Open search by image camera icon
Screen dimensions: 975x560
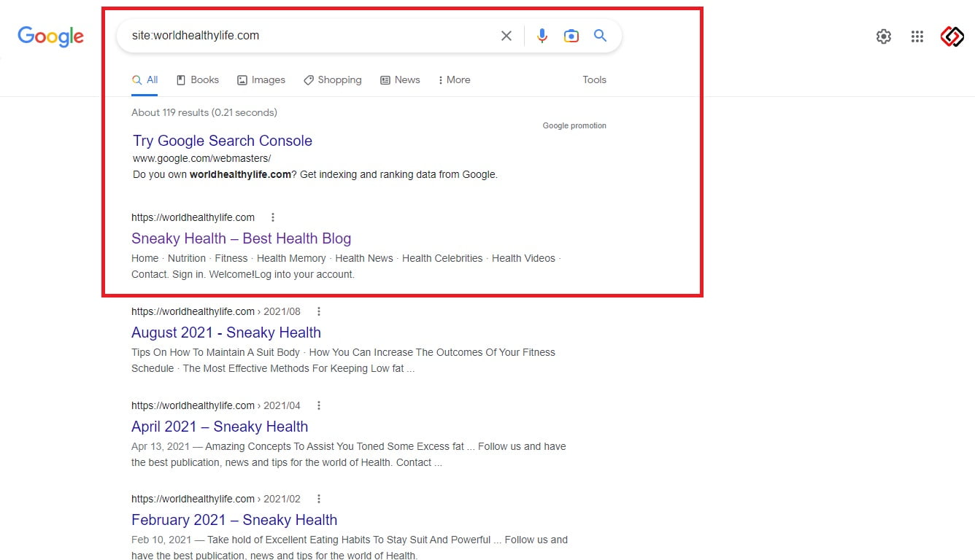pyautogui.click(x=571, y=36)
